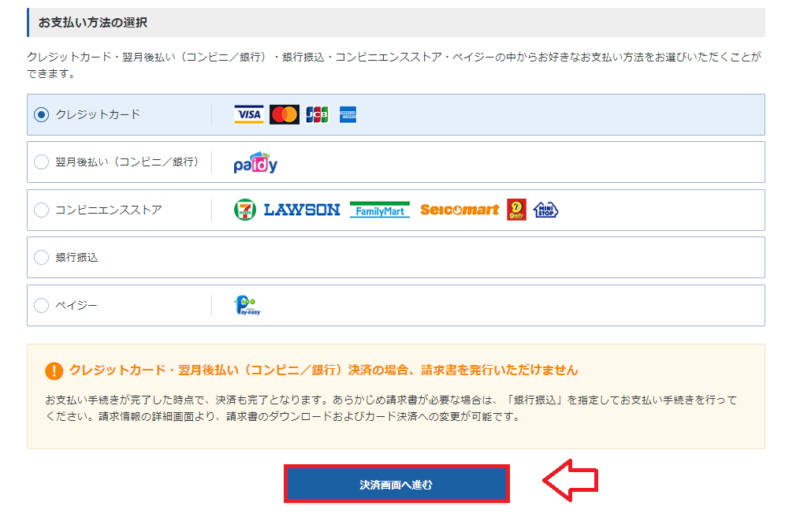
Task: Choose the コンビニエンスストア radio button
Action: (x=41, y=210)
